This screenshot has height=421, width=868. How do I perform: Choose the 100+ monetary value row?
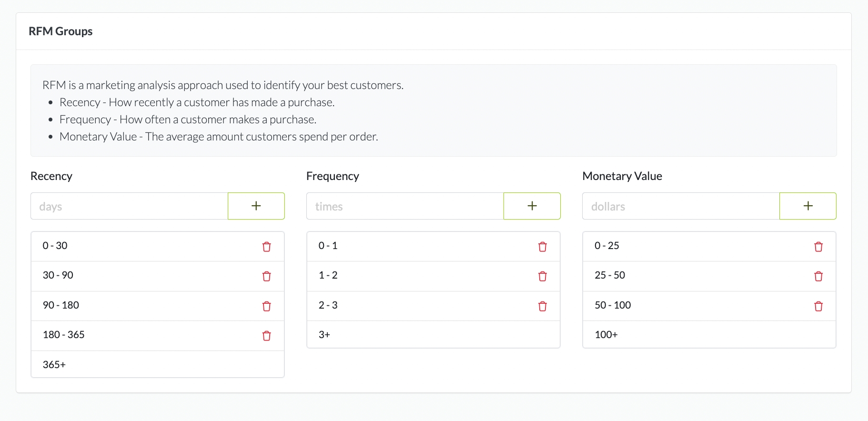pos(709,335)
